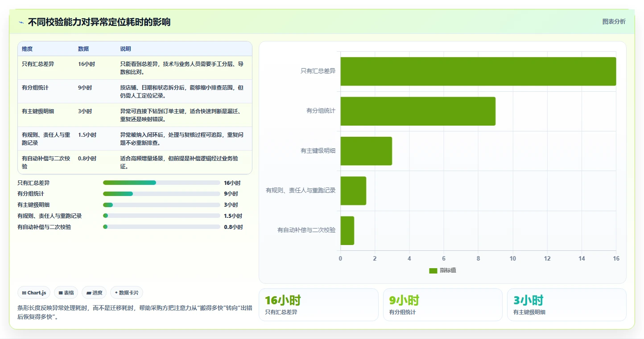Select the 进度 tag chip
Viewport: 644px width, 339px height.
(94, 293)
